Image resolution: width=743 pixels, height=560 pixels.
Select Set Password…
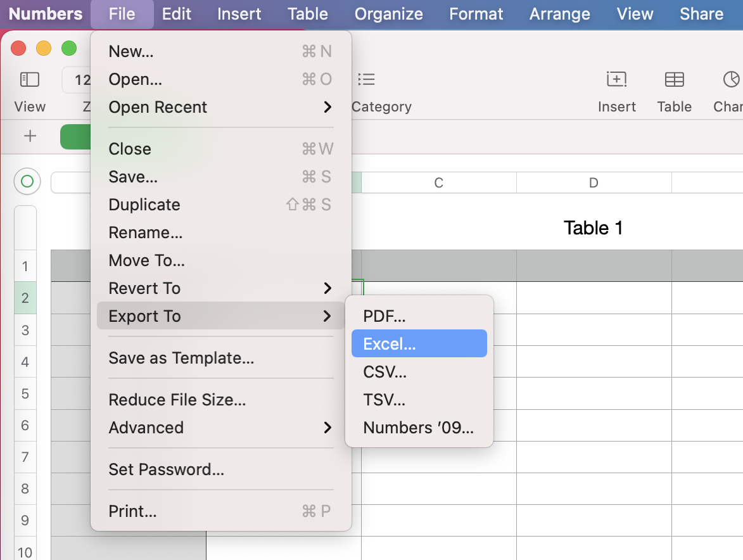pyautogui.click(x=221, y=469)
